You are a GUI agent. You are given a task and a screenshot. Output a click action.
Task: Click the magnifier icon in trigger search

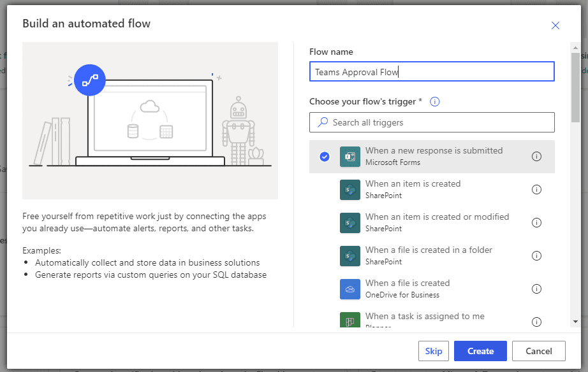pos(323,122)
